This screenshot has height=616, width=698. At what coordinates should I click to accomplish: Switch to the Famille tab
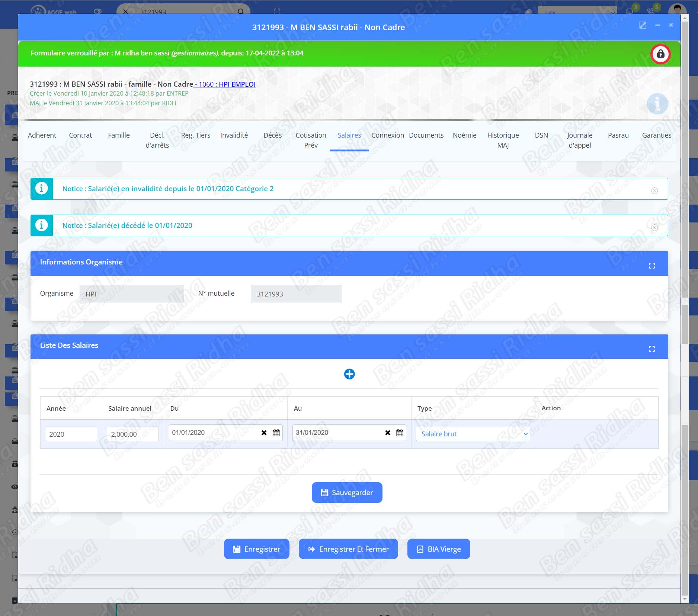pos(119,135)
